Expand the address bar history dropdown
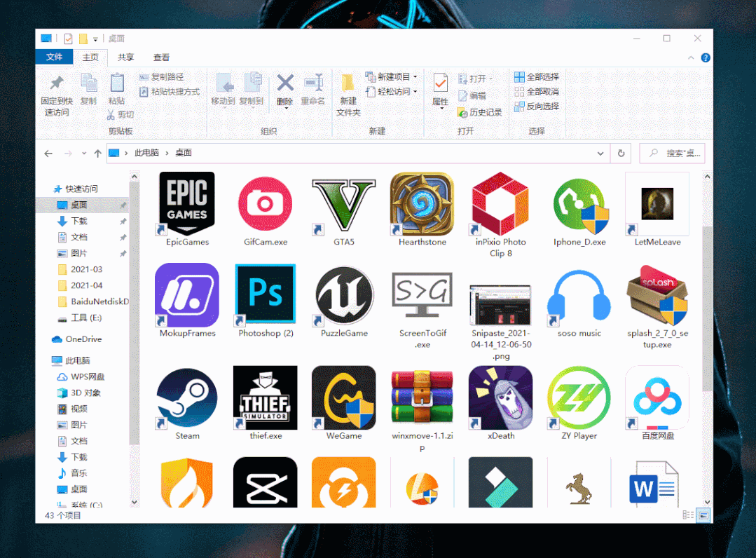756x558 pixels. pyautogui.click(x=600, y=154)
